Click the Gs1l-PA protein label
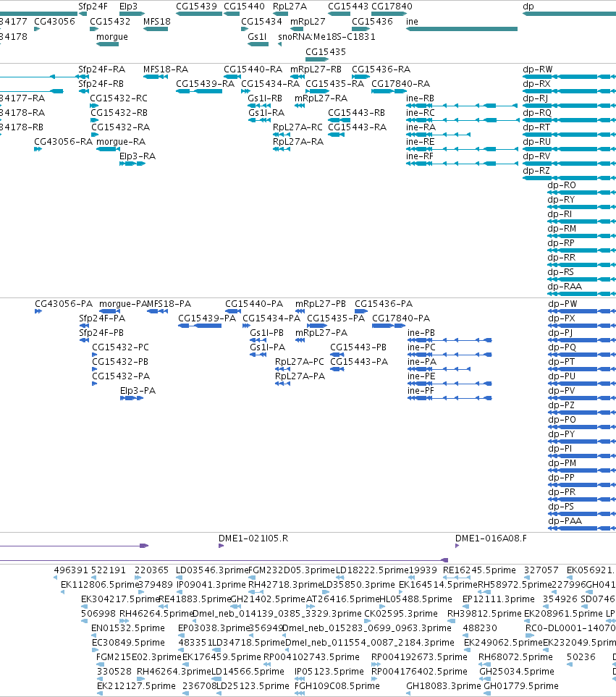Screen dimensions: 616x697 268,347
